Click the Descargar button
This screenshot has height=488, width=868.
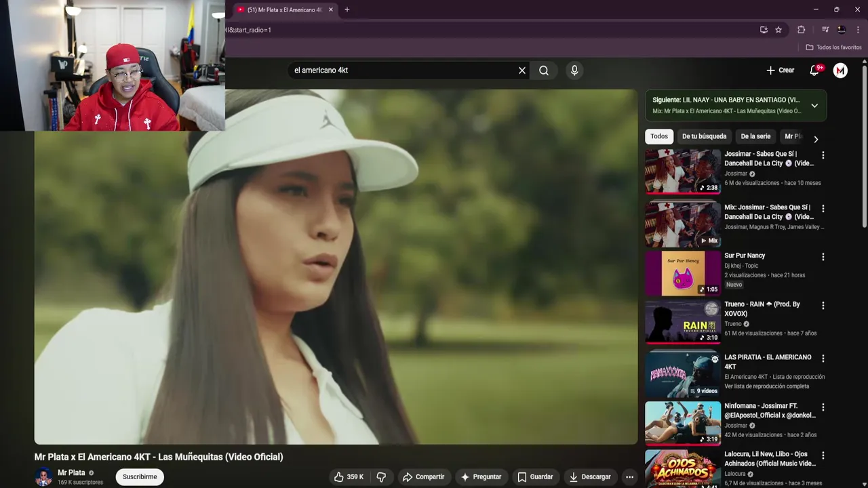point(590,477)
